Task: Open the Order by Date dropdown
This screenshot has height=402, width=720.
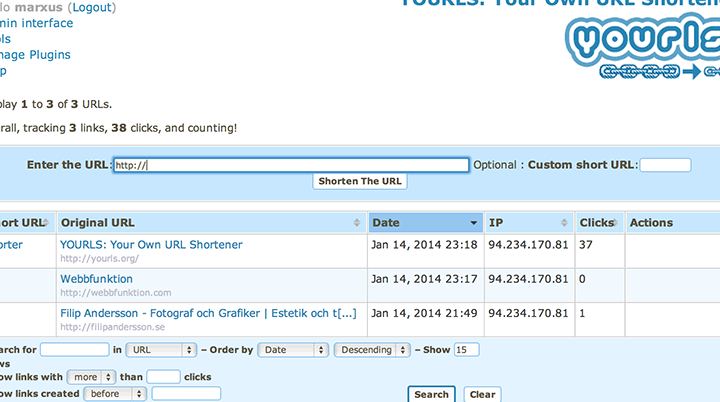Action: [x=293, y=350]
